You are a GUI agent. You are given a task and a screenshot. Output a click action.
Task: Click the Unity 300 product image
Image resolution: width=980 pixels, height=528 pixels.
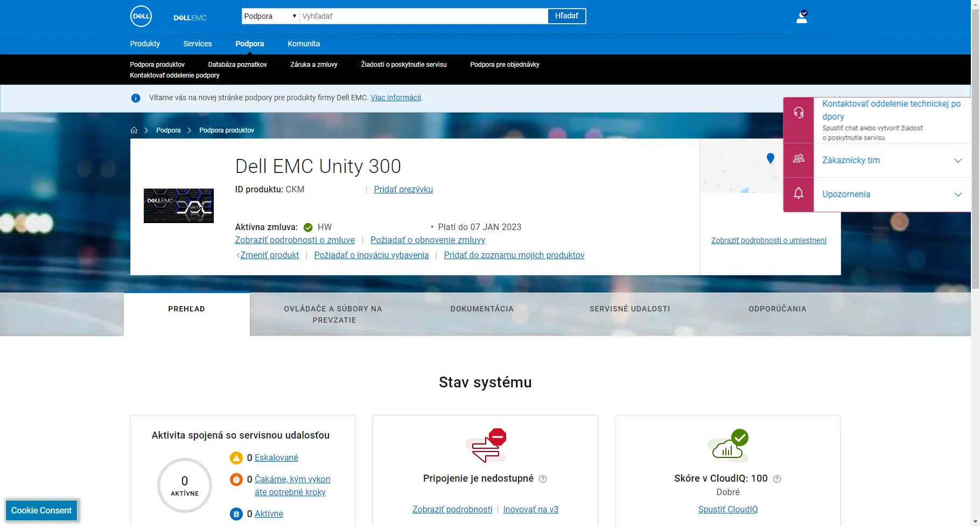[179, 206]
